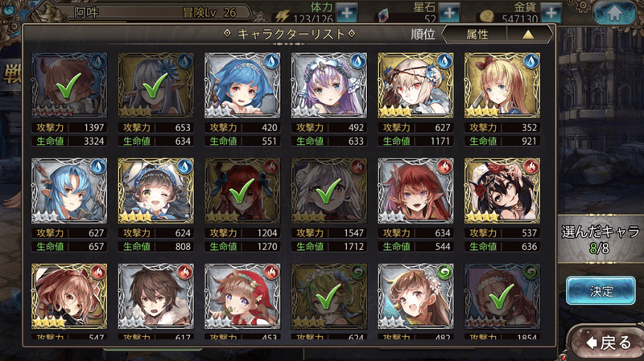644x361 pixels.
Task: Select blonde character with 352 attack
Action: point(502,85)
